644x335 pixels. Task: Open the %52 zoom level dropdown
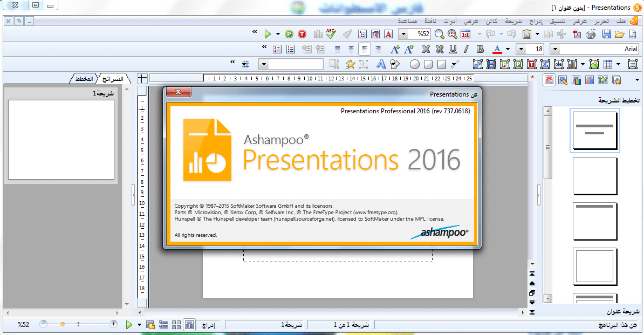point(404,34)
